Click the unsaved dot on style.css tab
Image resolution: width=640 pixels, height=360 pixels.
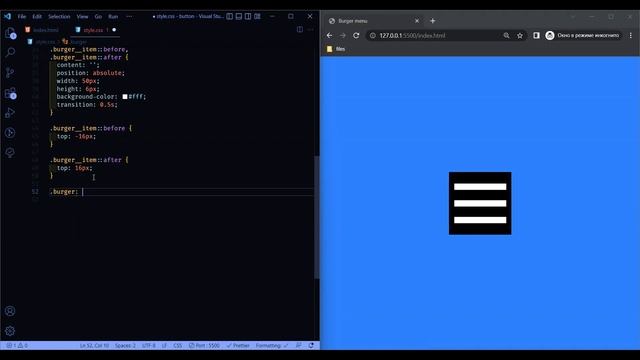(x=114, y=30)
